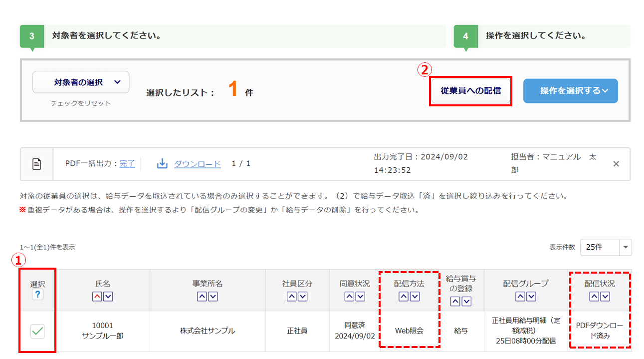Click the PDF document icon in status bar

coord(36,164)
